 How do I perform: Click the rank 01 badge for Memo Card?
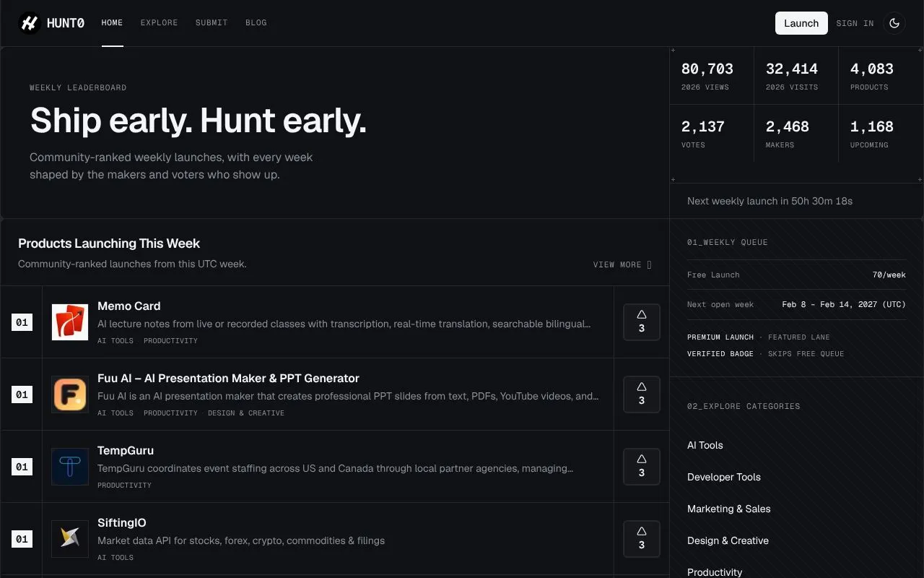click(x=22, y=322)
